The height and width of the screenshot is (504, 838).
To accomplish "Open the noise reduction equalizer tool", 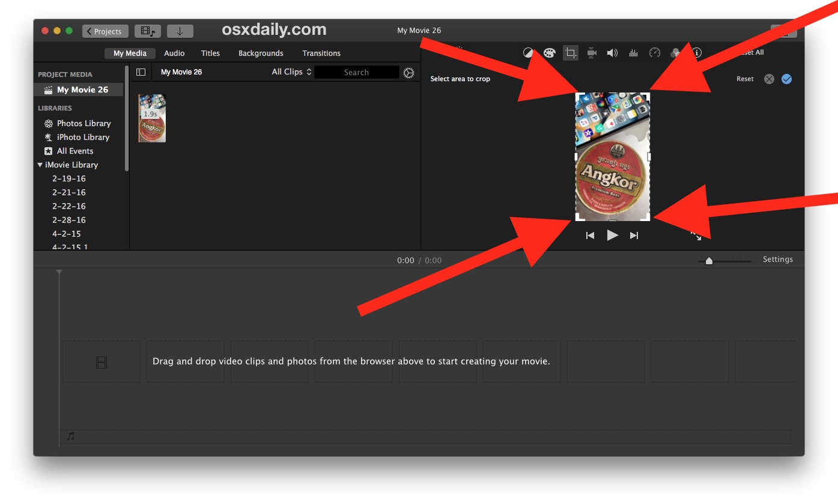I will point(633,53).
